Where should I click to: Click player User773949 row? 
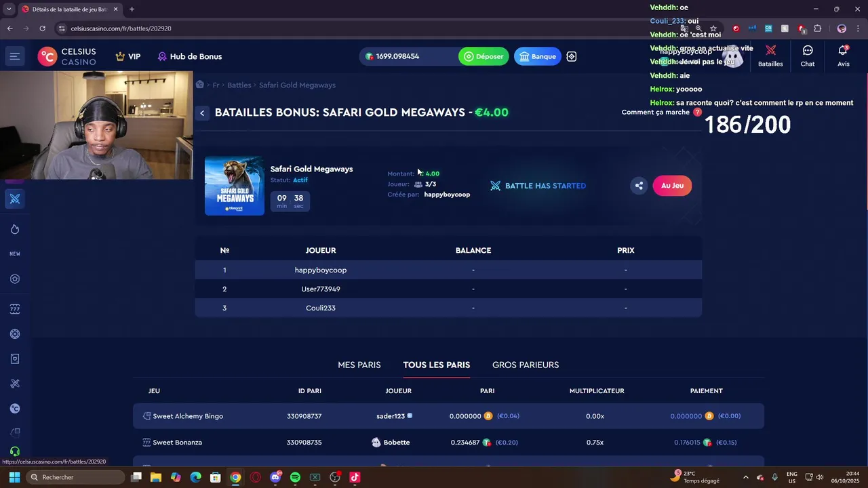[448, 289]
